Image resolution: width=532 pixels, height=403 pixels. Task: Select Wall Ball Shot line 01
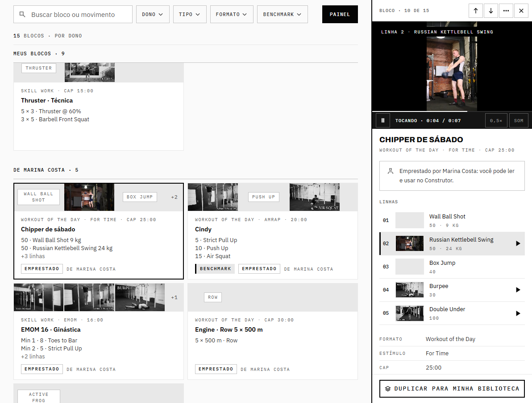point(452,220)
